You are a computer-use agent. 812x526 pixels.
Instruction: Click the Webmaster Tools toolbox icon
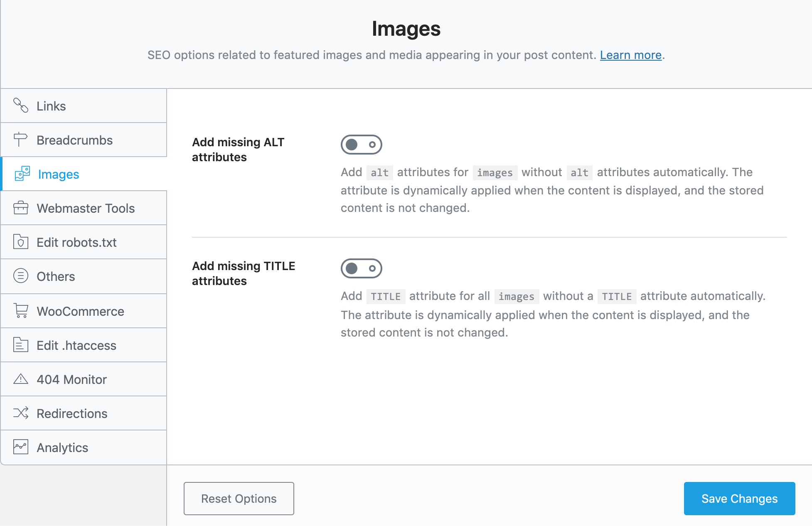[21, 208]
